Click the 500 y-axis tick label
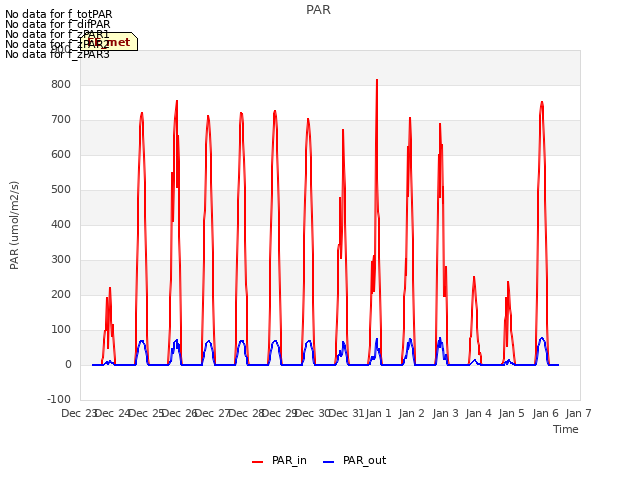The image size is (640, 480). tap(61, 189)
